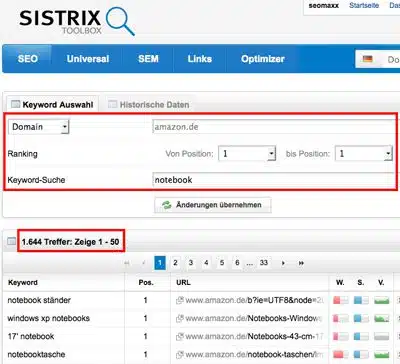
Task: Go to results page 4
Action: [206, 263]
